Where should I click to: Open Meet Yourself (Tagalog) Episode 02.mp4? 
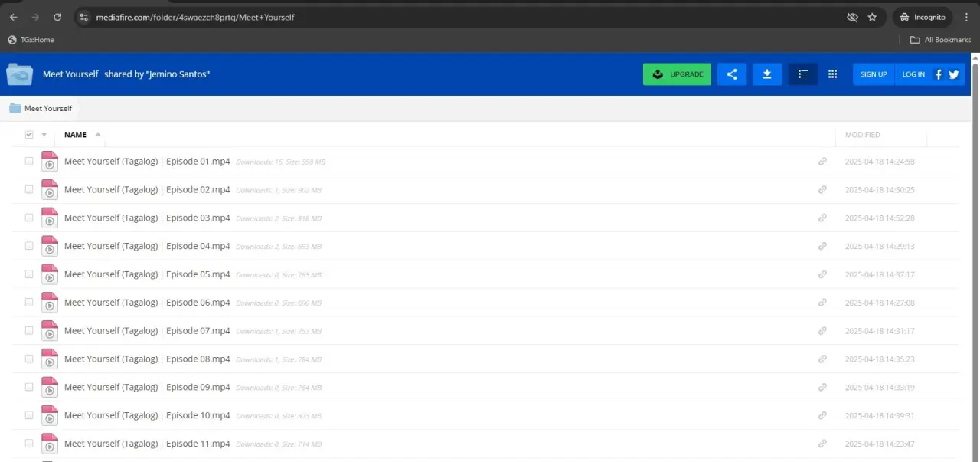coord(147,189)
